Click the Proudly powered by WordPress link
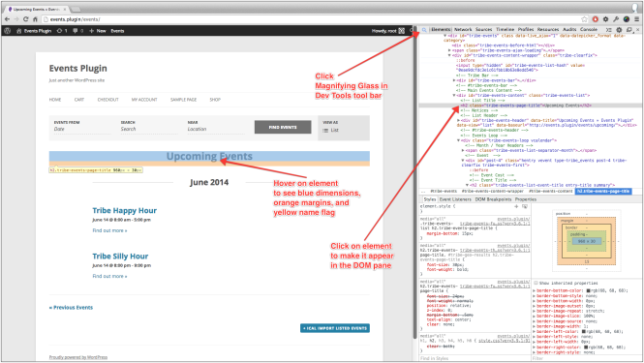The height and width of the screenshot is (363, 644). [x=78, y=357]
